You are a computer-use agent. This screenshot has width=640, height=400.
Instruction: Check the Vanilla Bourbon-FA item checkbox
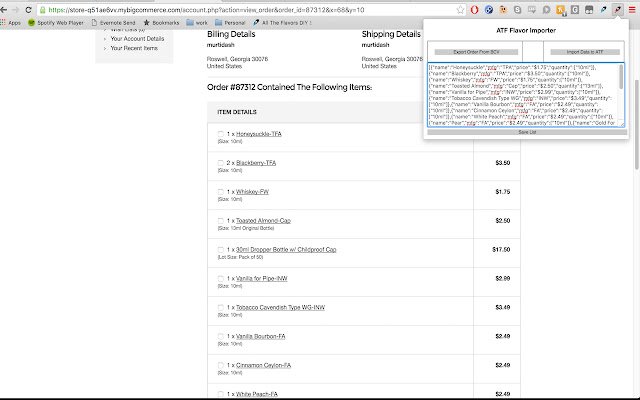click(x=220, y=337)
